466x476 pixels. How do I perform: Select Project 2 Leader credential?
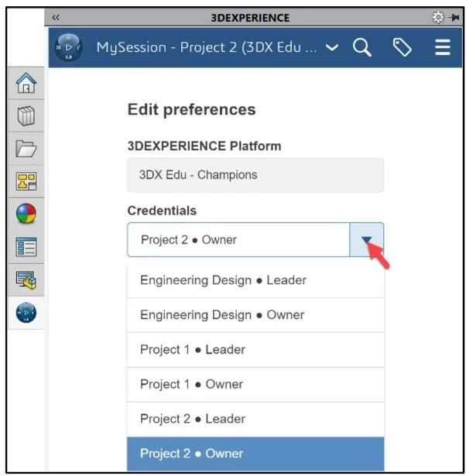point(193,419)
